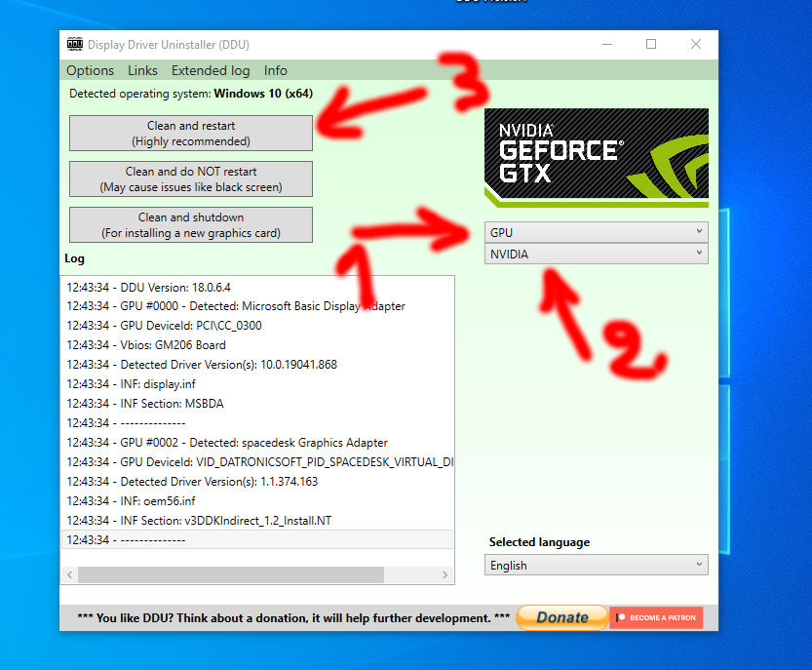812x670 pixels.
Task: Open the Links menu
Action: click(142, 70)
